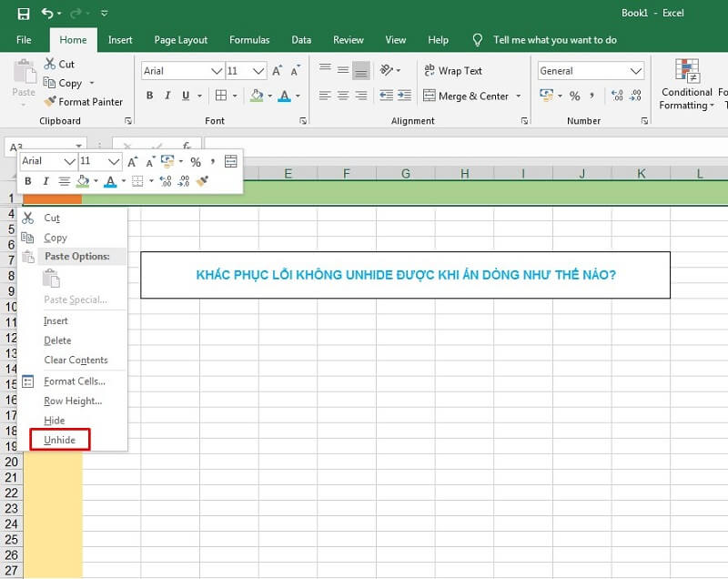
Task: Select Row Height from the context menu
Action: tap(72, 401)
